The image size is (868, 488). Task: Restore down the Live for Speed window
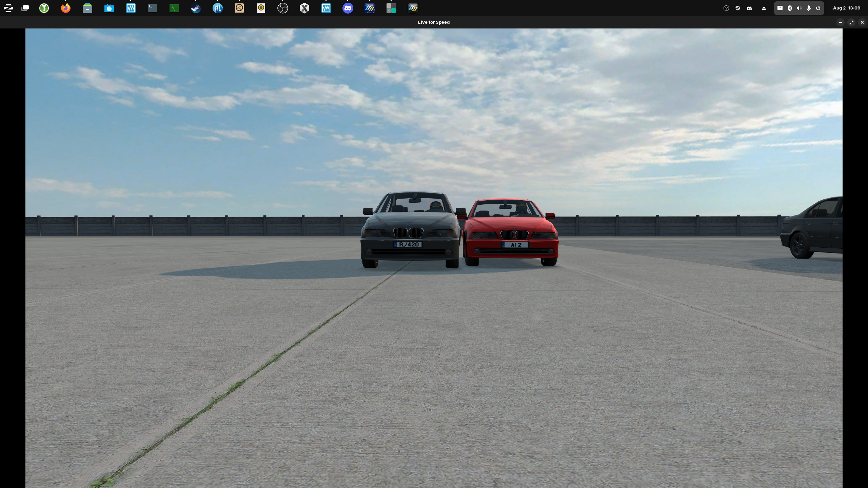851,22
